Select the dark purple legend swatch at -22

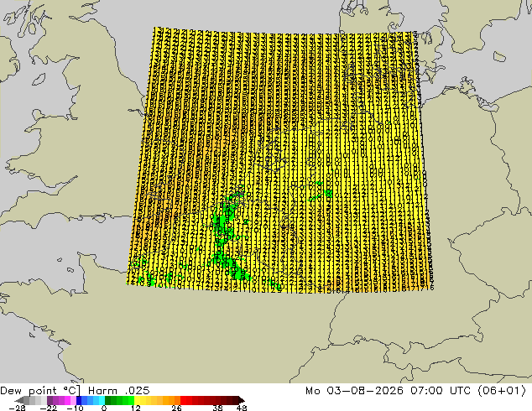[x=50, y=400]
